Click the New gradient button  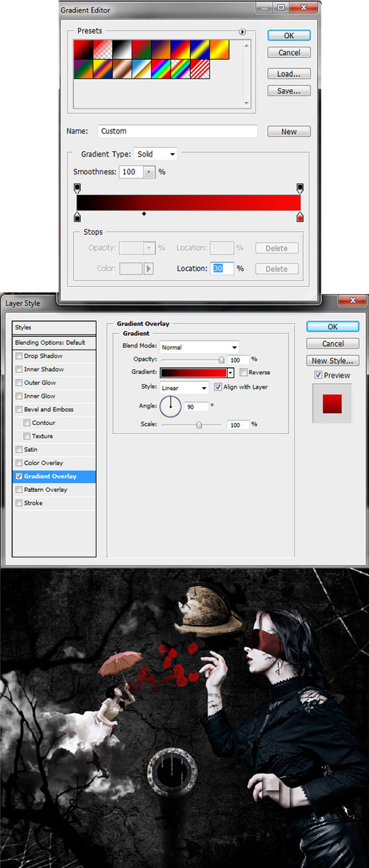pyautogui.click(x=289, y=132)
